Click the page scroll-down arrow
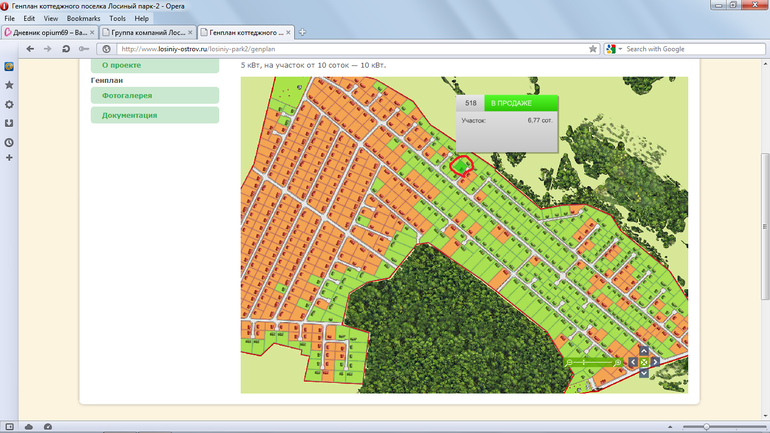The width and height of the screenshot is (770, 433). tap(765, 415)
